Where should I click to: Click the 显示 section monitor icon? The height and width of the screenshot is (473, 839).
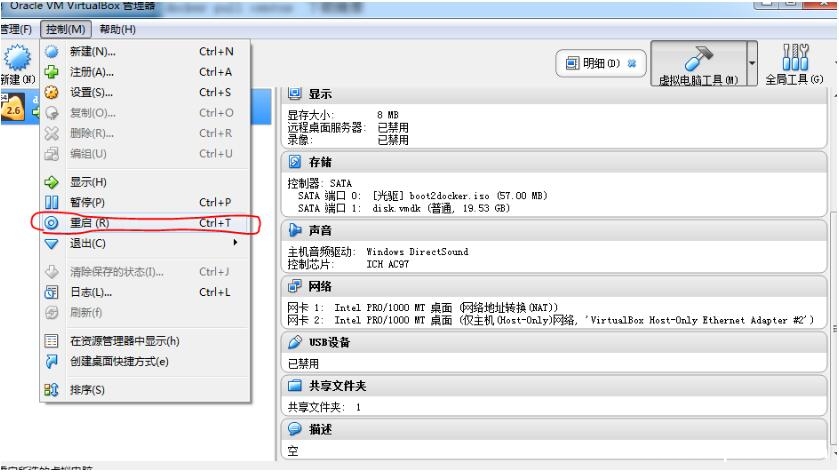pos(294,94)
